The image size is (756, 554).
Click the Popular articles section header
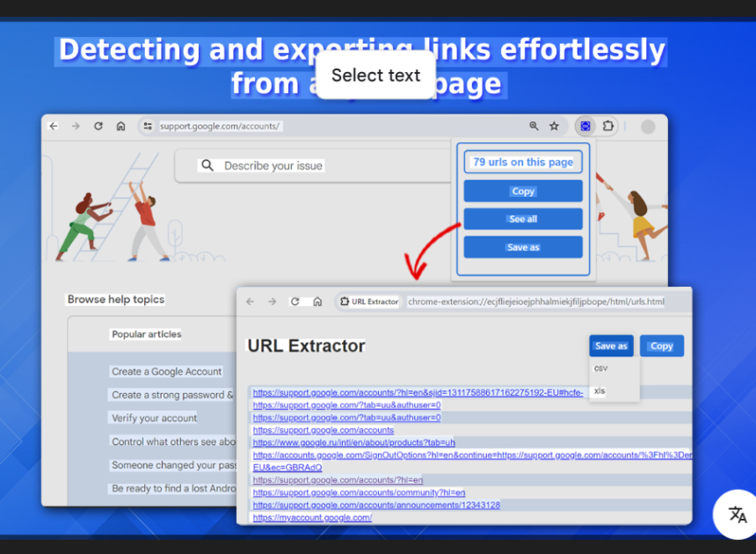point(148,333)
